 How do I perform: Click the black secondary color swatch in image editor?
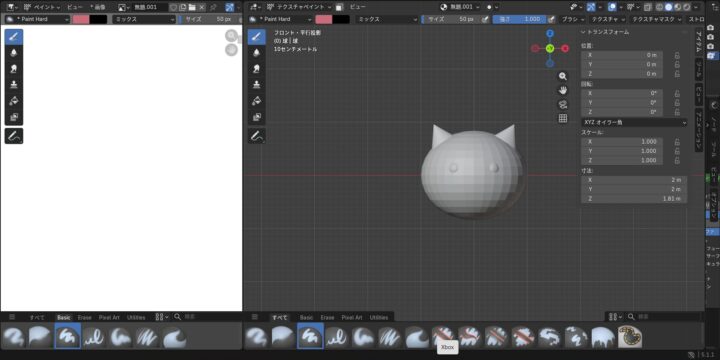98,19
